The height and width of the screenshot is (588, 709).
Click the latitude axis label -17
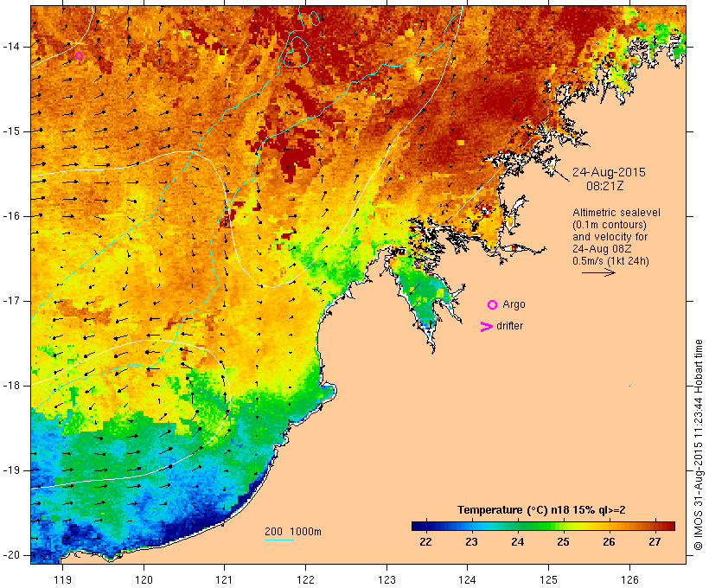(11, 301)
